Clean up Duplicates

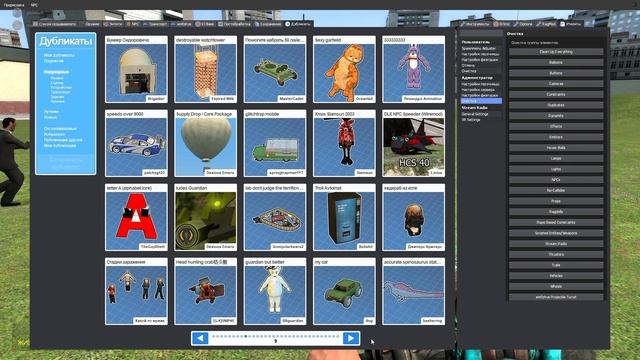click(556, 105)
